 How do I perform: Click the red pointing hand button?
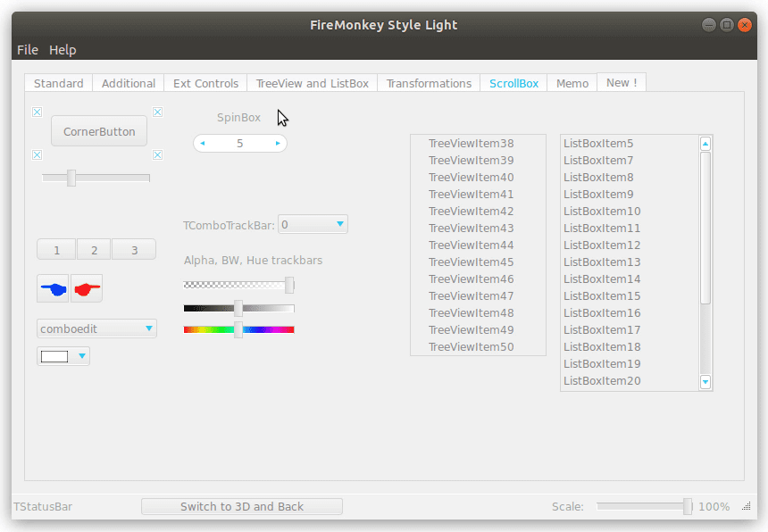point(87,288)
